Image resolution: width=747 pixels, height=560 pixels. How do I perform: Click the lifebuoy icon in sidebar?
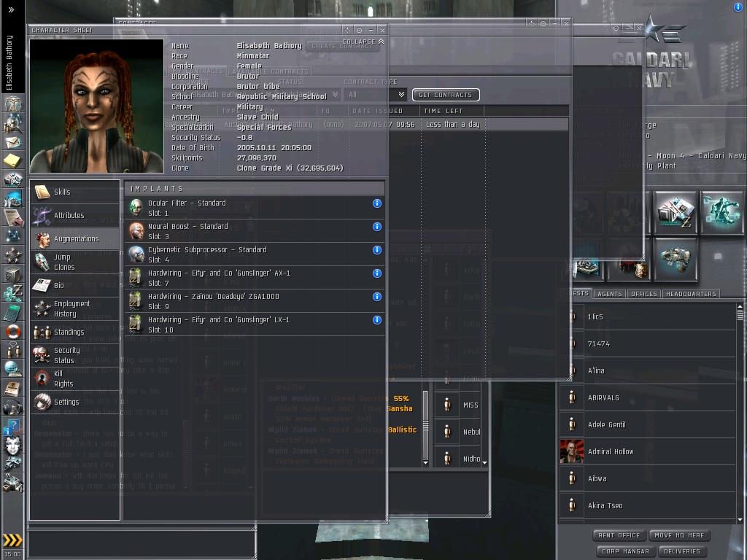pyautogui.click(x=13, y=332)
